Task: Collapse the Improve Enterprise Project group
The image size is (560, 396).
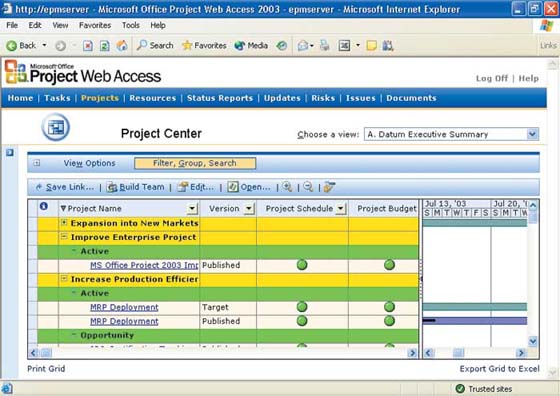Action: pyautogui.click(x=64, y=237)
